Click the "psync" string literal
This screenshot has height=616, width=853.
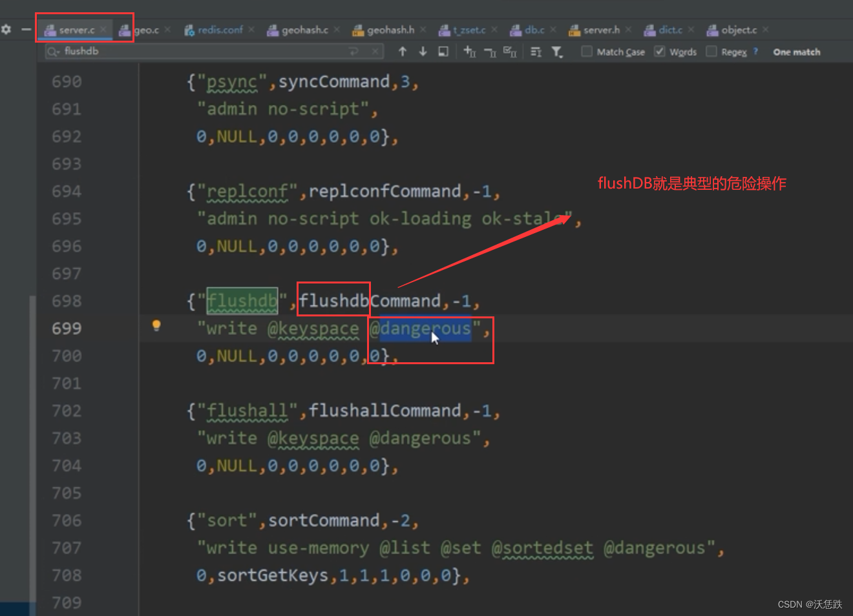click(232, 82)
